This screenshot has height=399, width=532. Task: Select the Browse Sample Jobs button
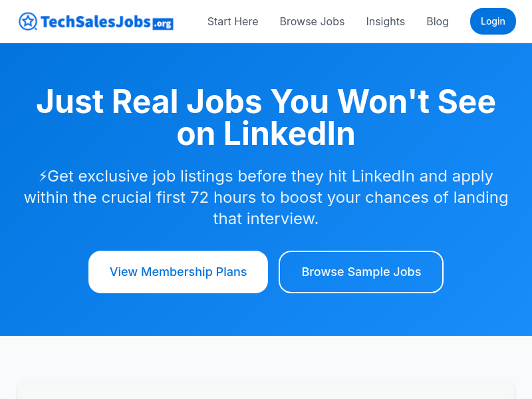click(361, 272)
